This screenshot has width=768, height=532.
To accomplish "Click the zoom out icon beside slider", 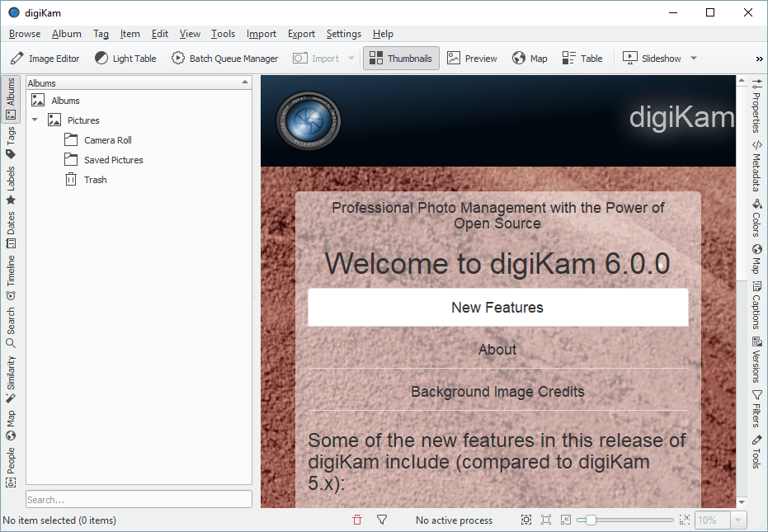I will [x=565, y=520].
